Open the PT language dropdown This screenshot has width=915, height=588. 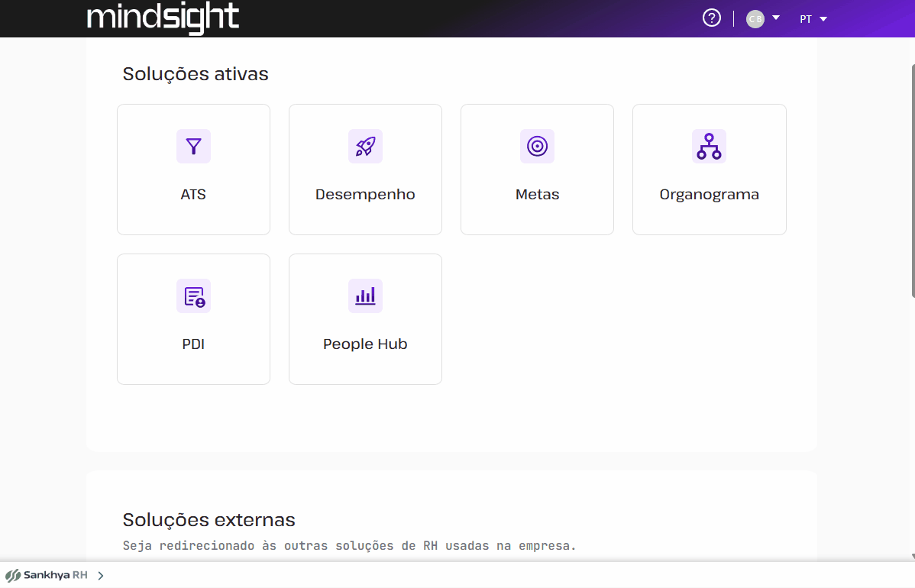[813, 18]
